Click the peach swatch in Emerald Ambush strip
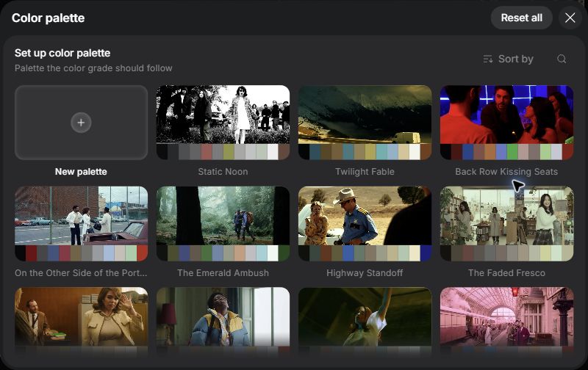Screen dimensions: 588x370 click(x=240, y=253)
